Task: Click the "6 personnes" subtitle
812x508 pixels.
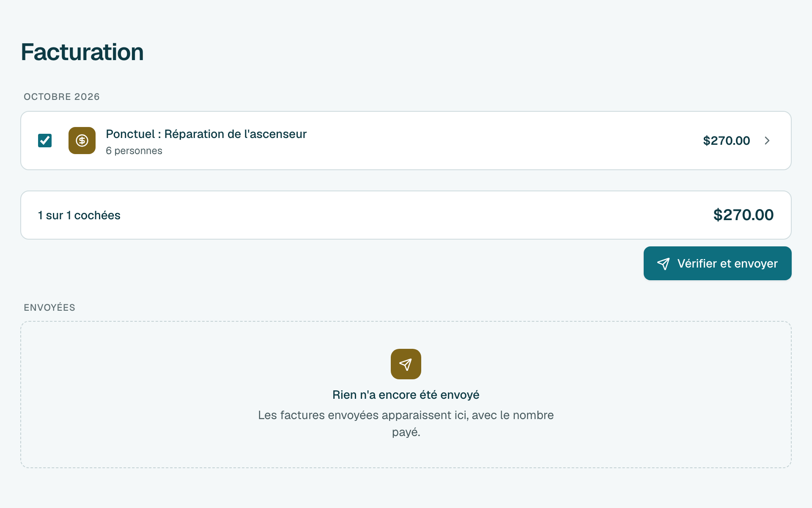Action: tap(134, 151)
